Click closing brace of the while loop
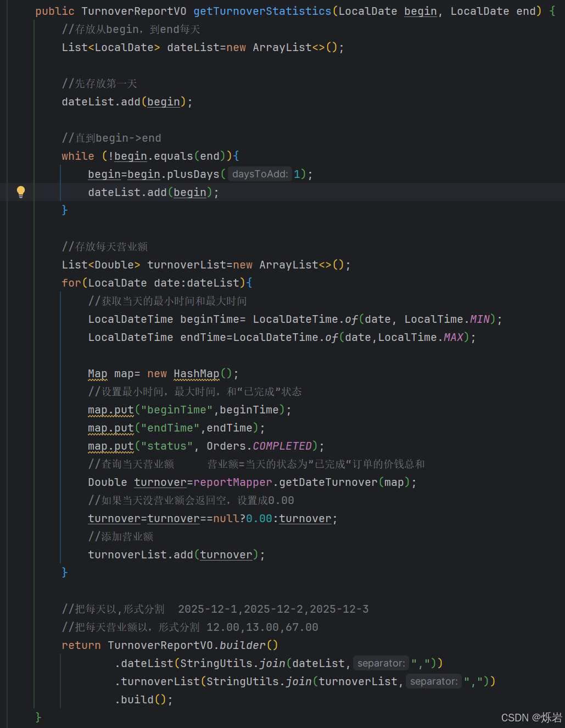565x728 pixels. [65, 210]
